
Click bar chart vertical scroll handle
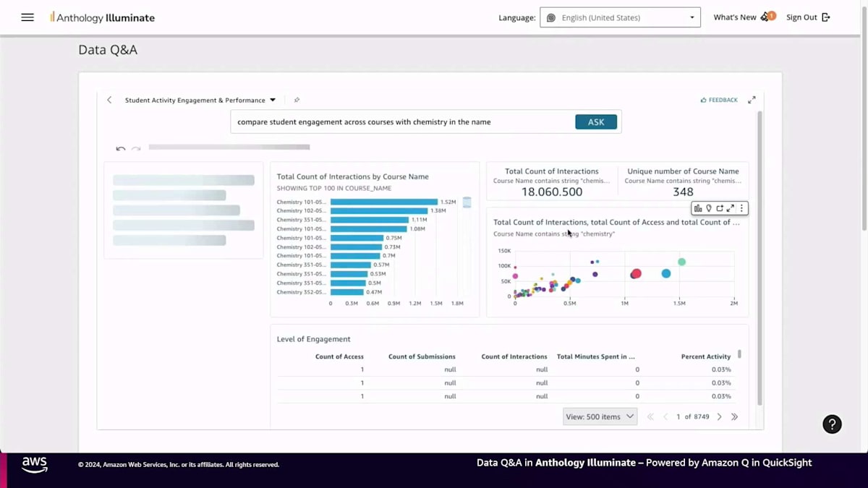467,202
